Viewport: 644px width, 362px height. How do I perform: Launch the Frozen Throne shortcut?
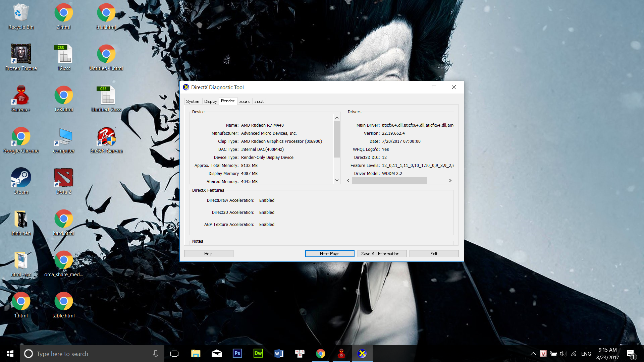21,58
